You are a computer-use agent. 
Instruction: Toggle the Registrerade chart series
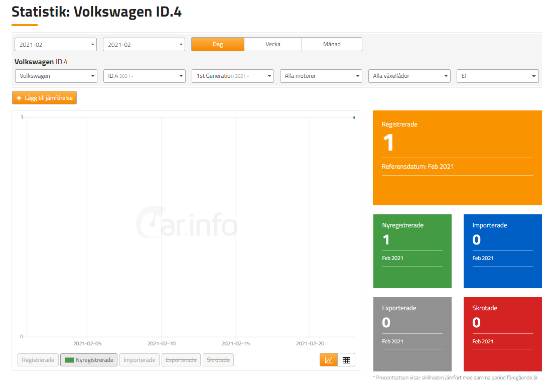tap(38, 360)
